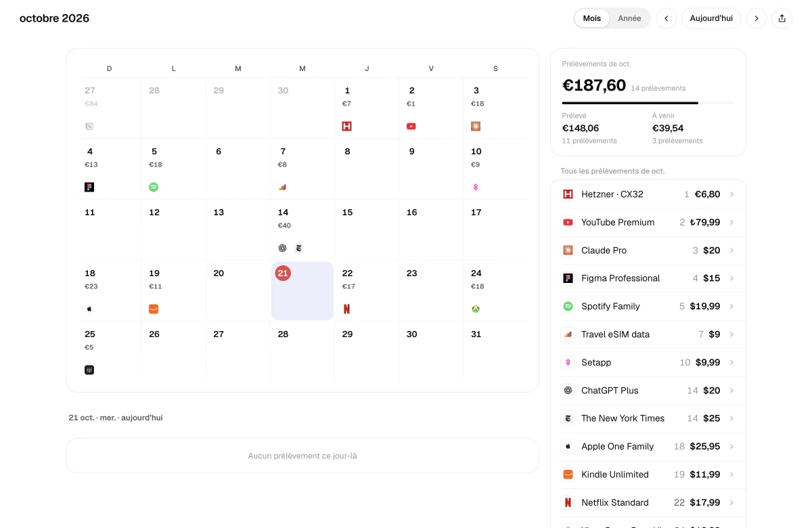Image resolution: width=812 pixels, height=528 pixels.
Task: Click the Setapp icon on October 10
Action: point(476,188)
